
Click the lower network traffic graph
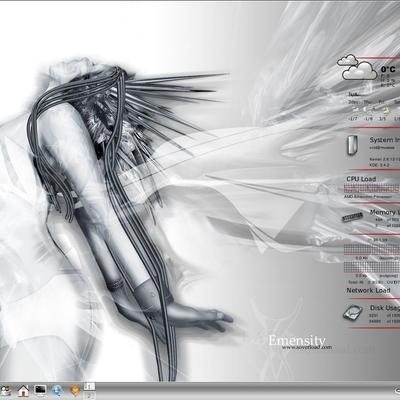[372, 267]
